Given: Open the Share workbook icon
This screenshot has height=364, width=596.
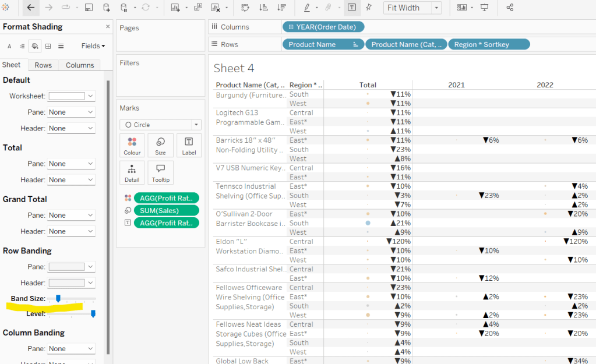Looking at the screenshot, I should [x=510, y=8].
